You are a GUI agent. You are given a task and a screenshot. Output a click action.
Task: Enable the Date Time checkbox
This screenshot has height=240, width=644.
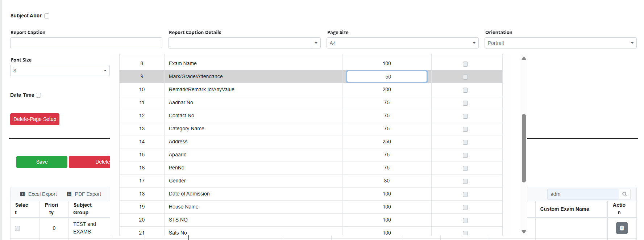(x=38, y=95)
